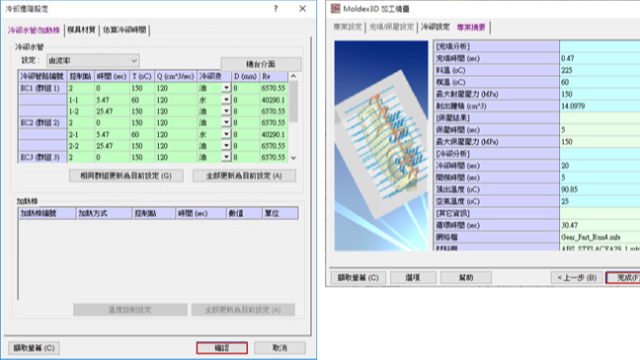Open the 估算冷卻時間 tab
The width and height of the screenshot is (640, 360).
coord(124,30)
